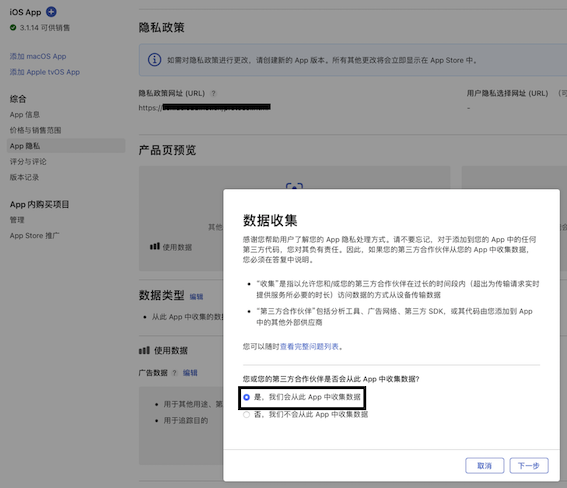Click the green available-for-sale status icon
Image resolution: width=567 pixels, height=488 pixels.
(x=13, y=27)
